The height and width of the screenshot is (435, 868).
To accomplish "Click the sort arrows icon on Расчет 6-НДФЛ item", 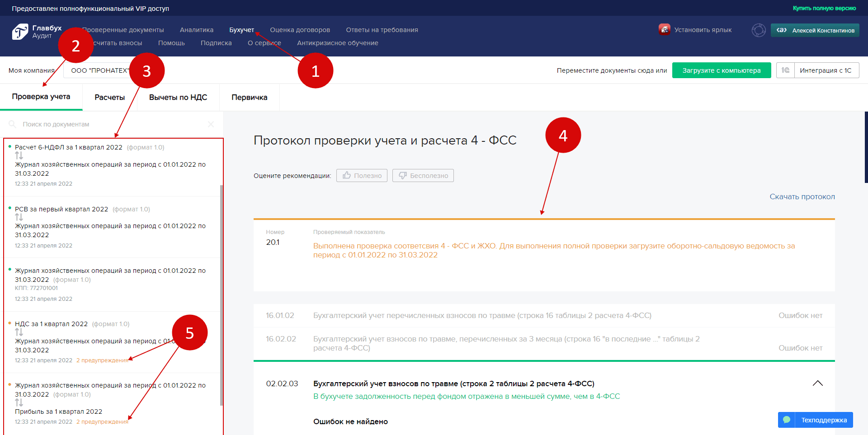I will pyautogui.click(x=20, y=155).
